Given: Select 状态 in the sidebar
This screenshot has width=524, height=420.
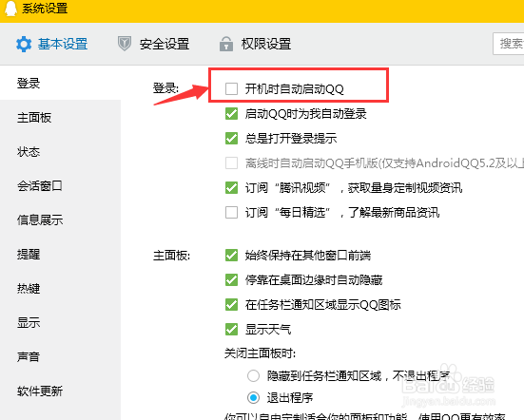Looking at the screenshot, I should [29, 152].
